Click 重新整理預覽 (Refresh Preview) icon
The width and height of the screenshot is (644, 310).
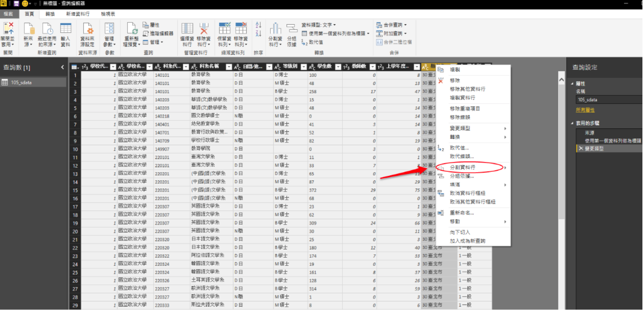(132, 29)
